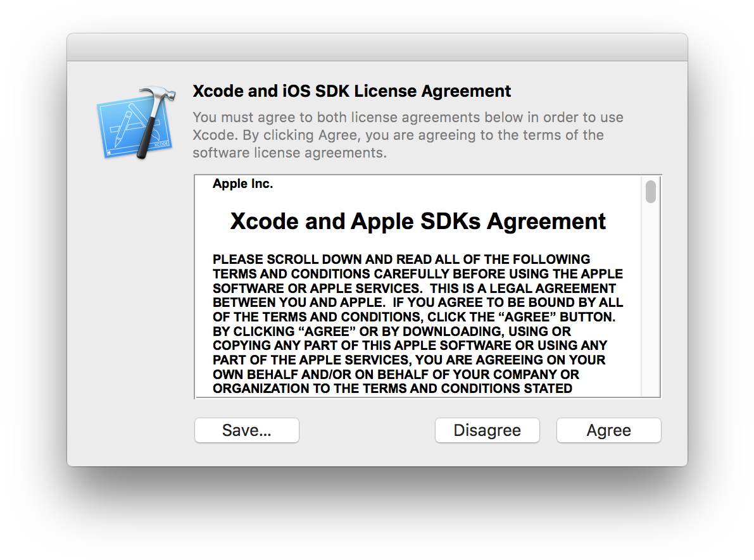Click the Xcode hammer app icon

coord(137,123)
